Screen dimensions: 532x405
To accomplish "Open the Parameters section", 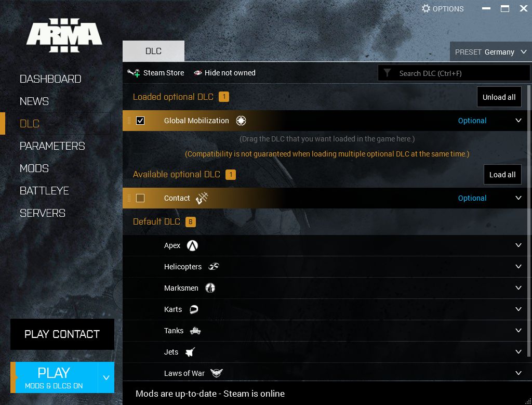I will (x=52, y=146).
